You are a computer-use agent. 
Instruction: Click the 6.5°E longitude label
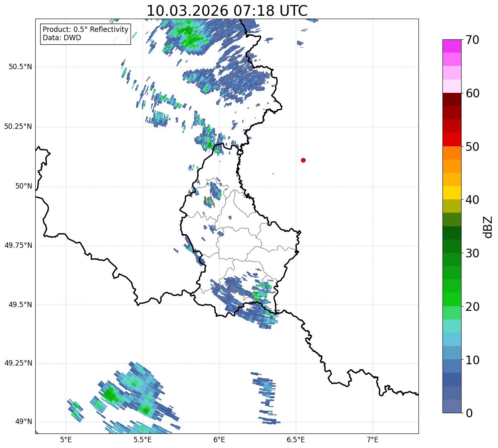(x=296, y=439)
